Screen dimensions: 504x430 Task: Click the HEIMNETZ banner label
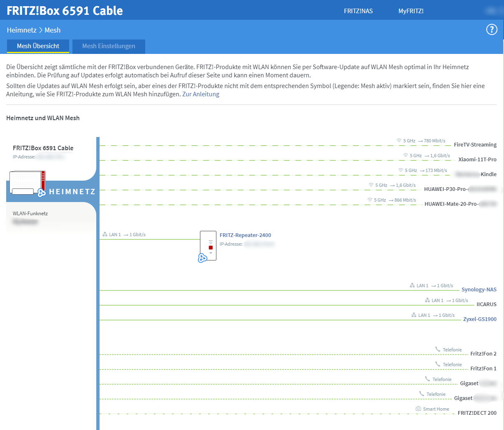coord(72,192)
